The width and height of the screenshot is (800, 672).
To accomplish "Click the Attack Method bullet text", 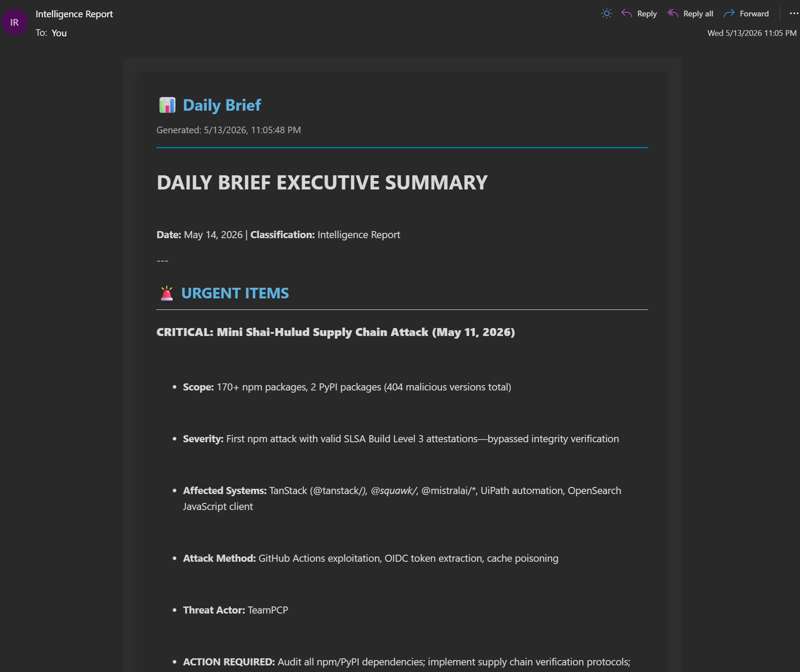I will [x=371, y=559].
